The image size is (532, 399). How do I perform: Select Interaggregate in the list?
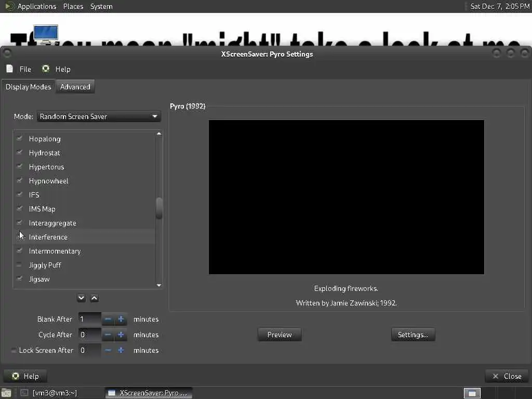52,223
